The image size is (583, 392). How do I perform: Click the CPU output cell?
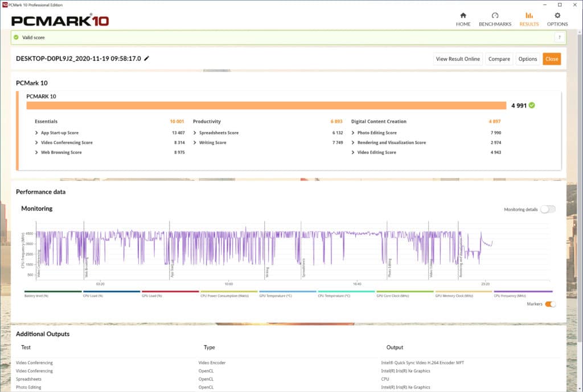pos(385,379)
